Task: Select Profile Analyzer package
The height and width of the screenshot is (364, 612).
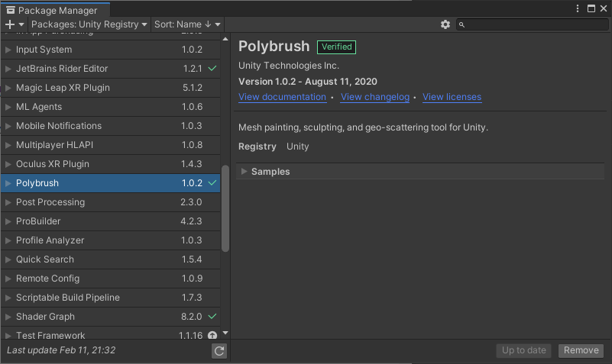Action: (111, 240)
